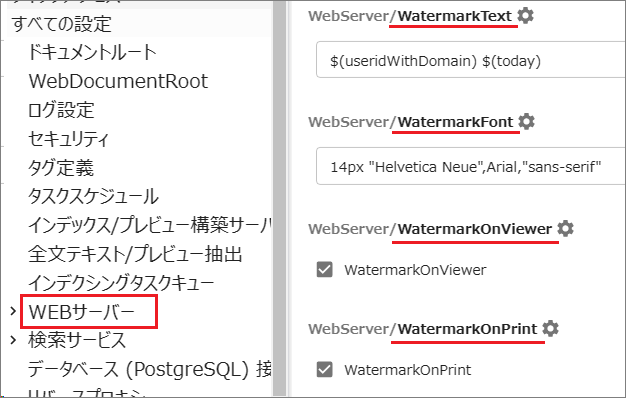Screen dimensions: 626x398
Task: Open タグ定義 settings item
Action: coord(61,168)
